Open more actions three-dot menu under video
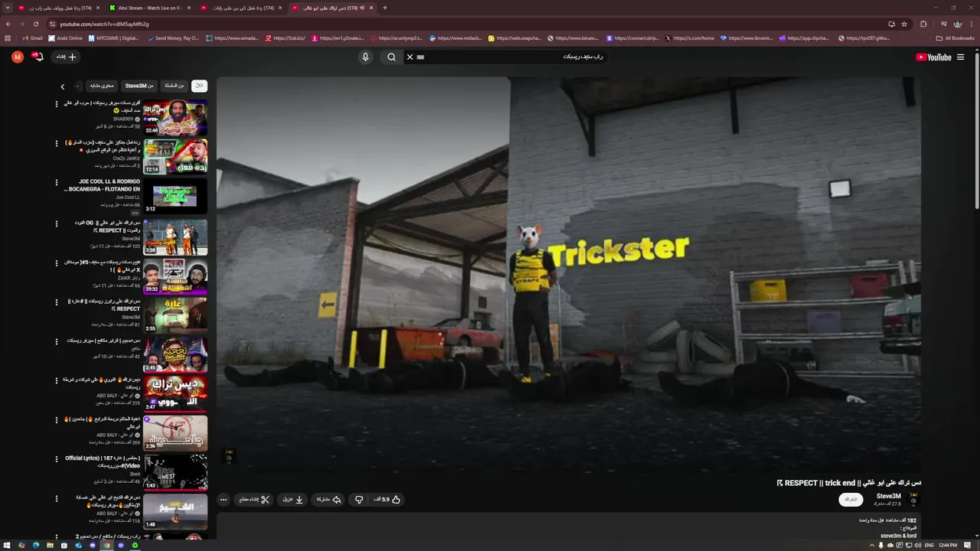This screenshot has width=980, height=551. click(224, 499)
